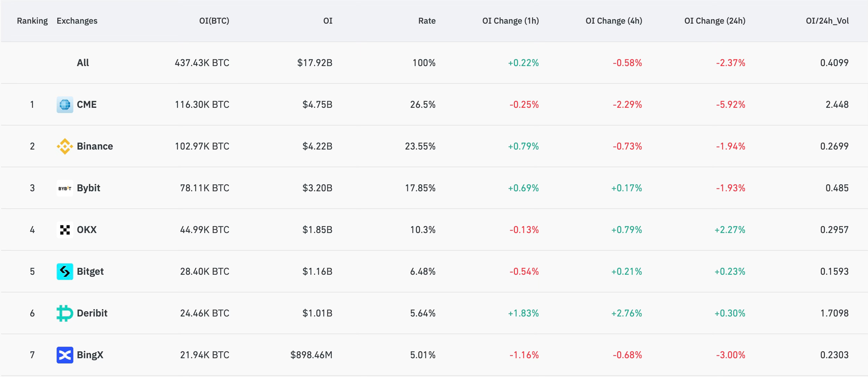The image size is (868, 377).
Task: Open the CME exchange name link
Action: point(87,105)
